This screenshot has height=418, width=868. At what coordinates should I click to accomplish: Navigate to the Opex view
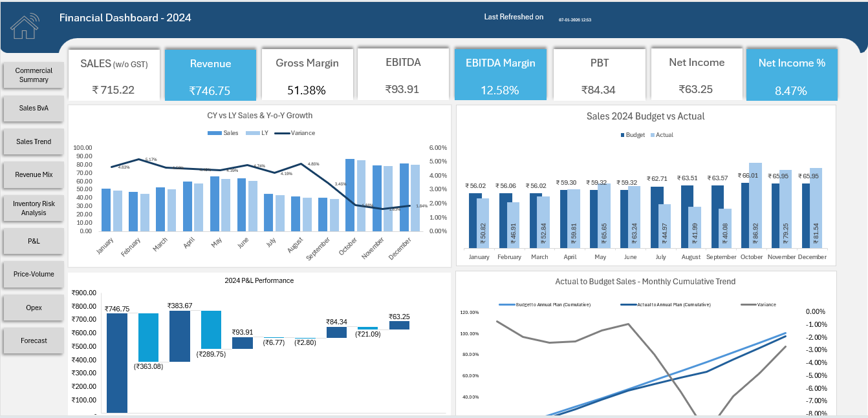[x=33, y=307]
